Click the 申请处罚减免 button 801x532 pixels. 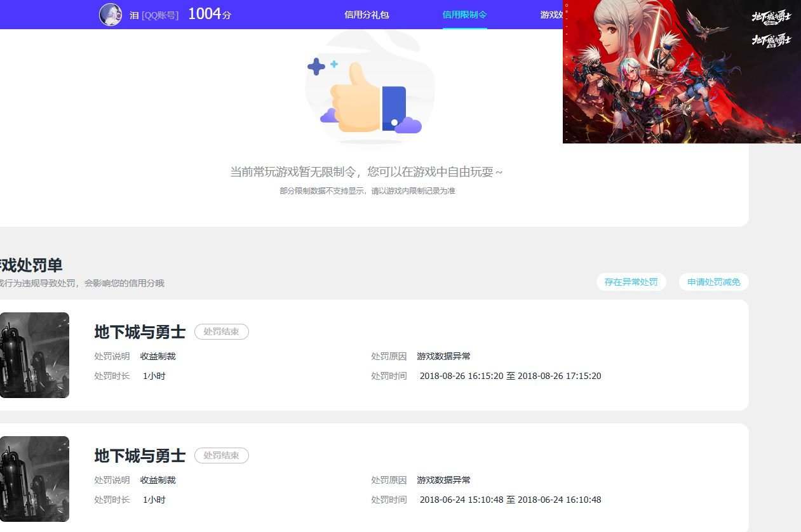tap(714, 282)
